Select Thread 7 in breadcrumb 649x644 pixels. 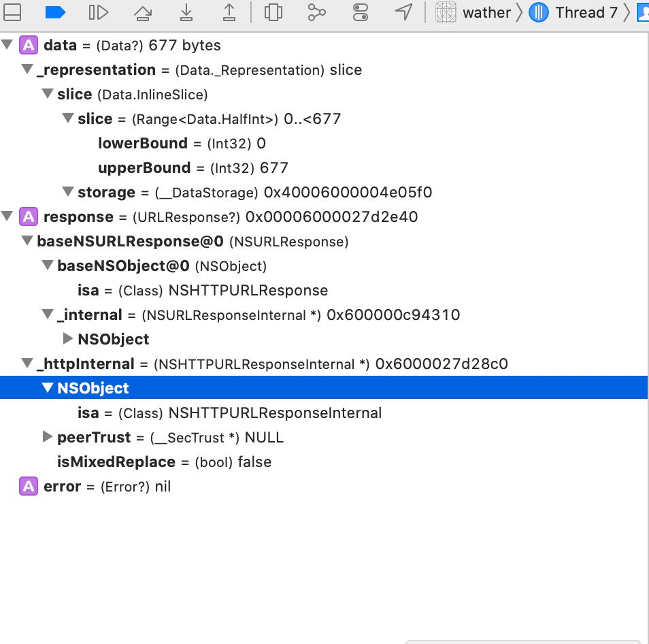(x=586, y=12)
